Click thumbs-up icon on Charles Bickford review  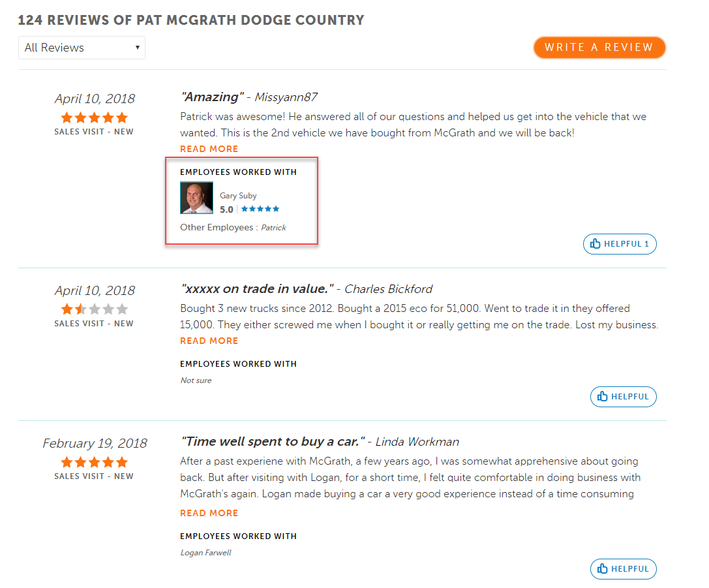(x=603, y=396)
